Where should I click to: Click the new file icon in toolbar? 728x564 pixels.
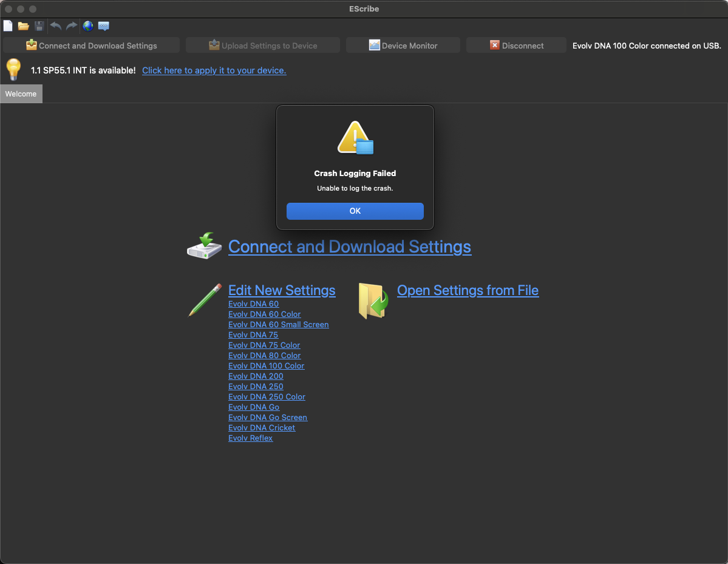[x=8, y=26]
